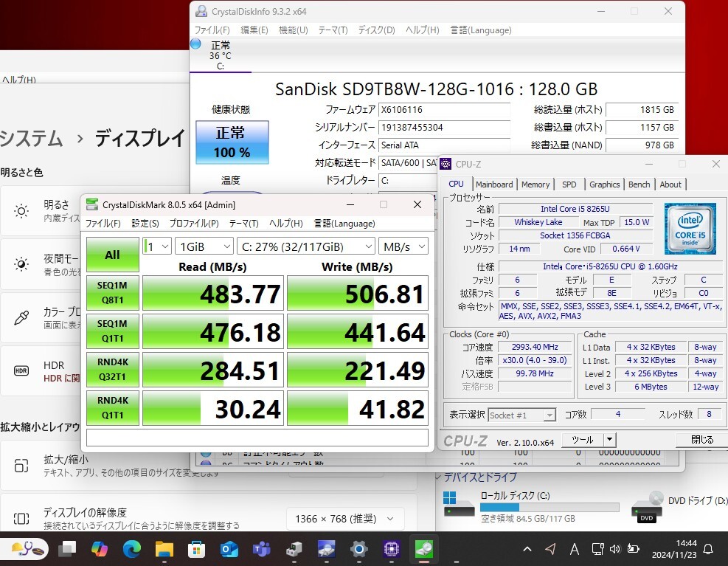The image size is (728, 566).
Task: Click the DVD Drive (D:) icon
Action: click(647, 506)
